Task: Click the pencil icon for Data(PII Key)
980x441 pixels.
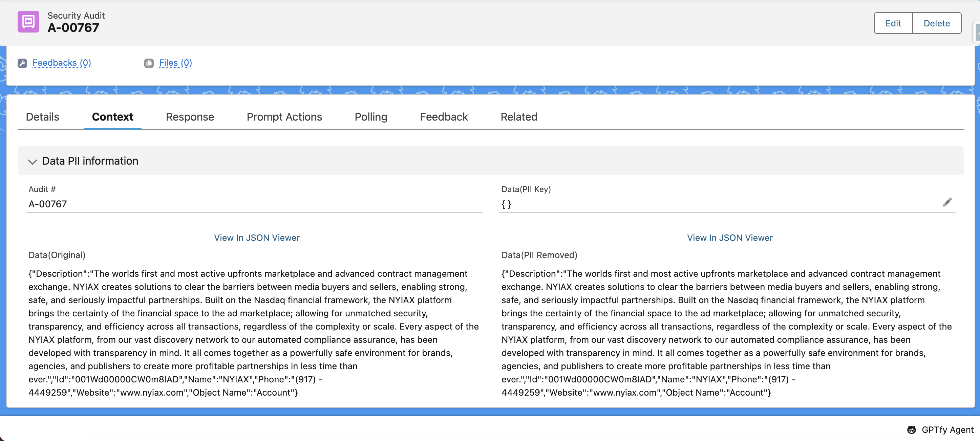Action: [947, 203]
